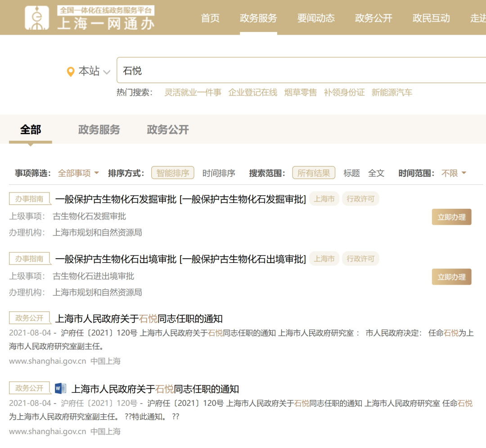The width and height of the screenshot is (486, 448).
Task: Click 上海市规划和自然资源局 under 发掘审批
Action: (x=97, y=233)
